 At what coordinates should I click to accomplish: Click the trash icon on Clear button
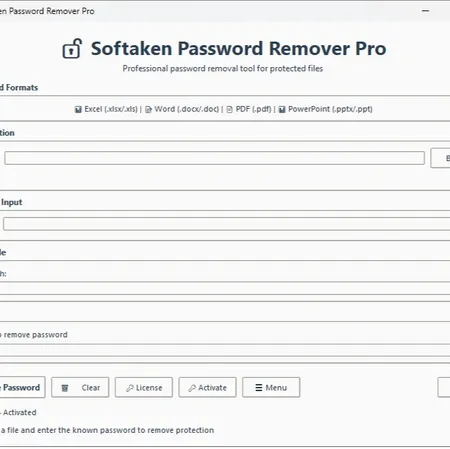pyautogui.click(x=65, y=388)
